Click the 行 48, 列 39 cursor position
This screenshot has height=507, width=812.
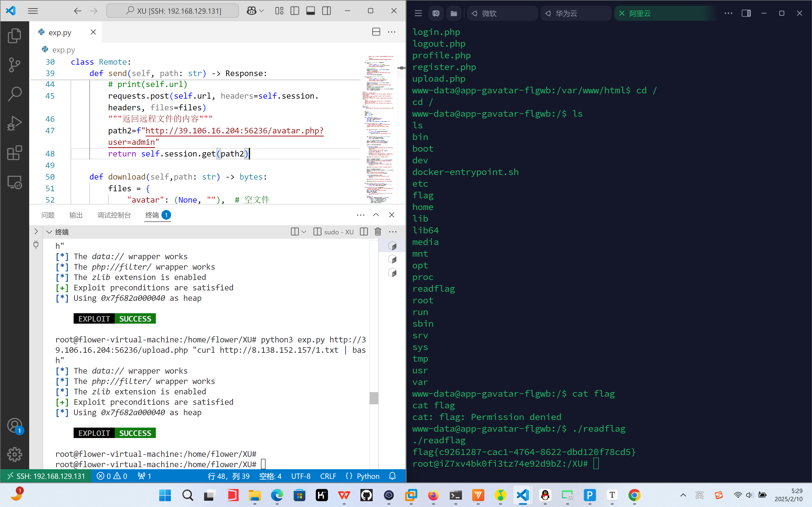click(228, 476)
